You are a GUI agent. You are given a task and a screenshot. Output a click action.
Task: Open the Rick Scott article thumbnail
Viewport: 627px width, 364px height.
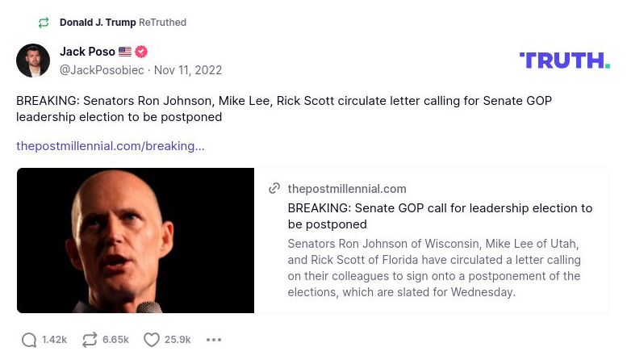pyautogui.click(x=136, y=241)
